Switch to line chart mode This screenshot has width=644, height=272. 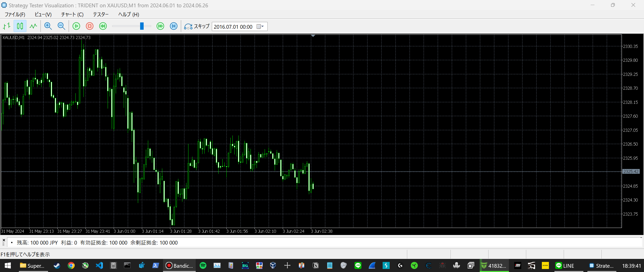pyautogui.click(x=33, y=26)
